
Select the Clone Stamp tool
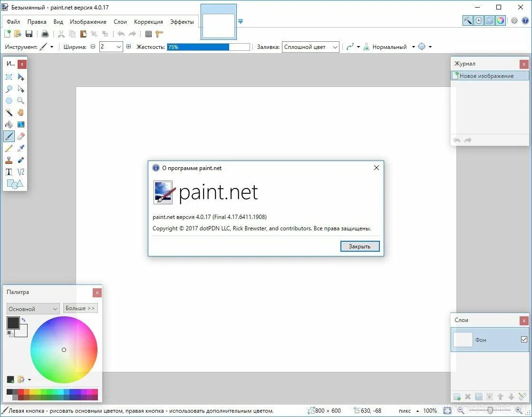coord(9,160)
